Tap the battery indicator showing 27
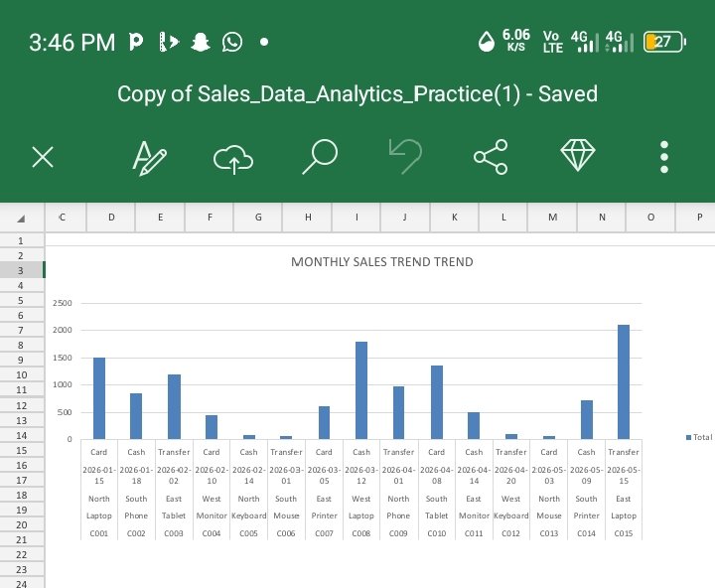This screenshot has width=715, height=588. tap(664, 42)
